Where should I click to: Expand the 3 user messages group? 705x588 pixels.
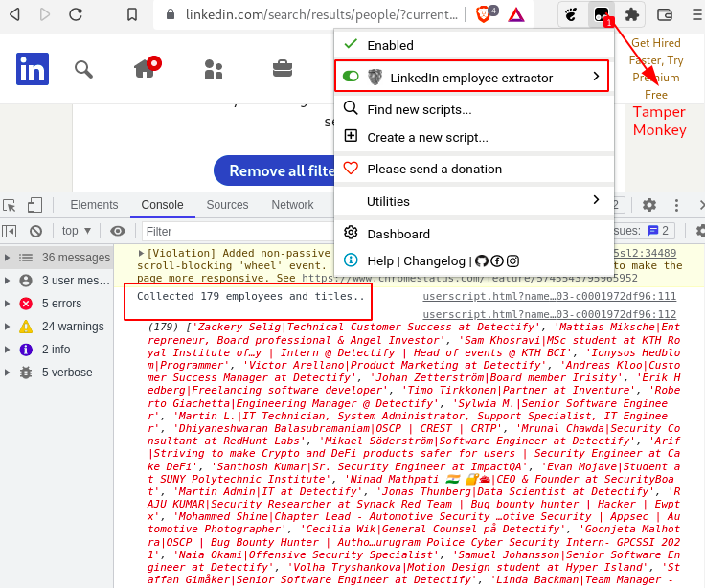[8, 281]
